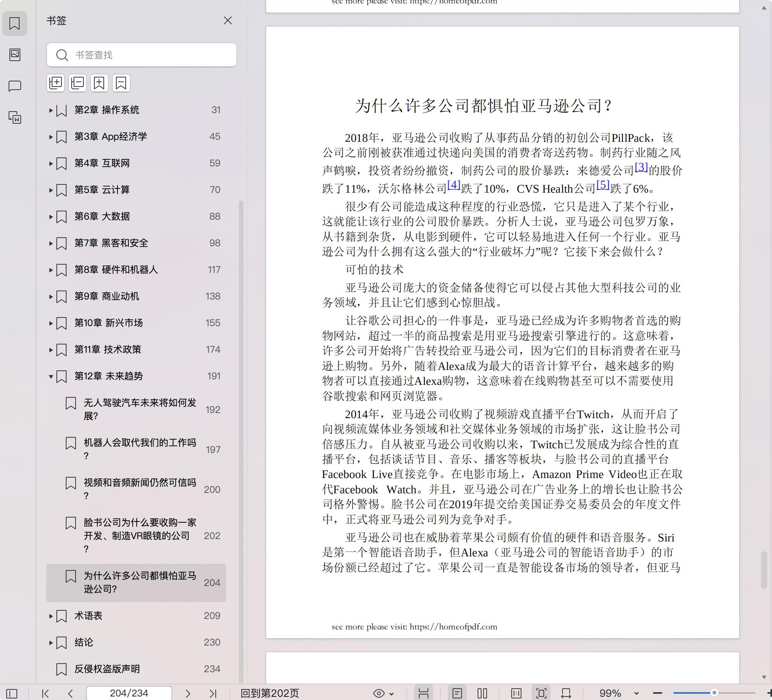This screenshot has height=700, width=772.
Task: Go to last page
Action: (213, 693)
